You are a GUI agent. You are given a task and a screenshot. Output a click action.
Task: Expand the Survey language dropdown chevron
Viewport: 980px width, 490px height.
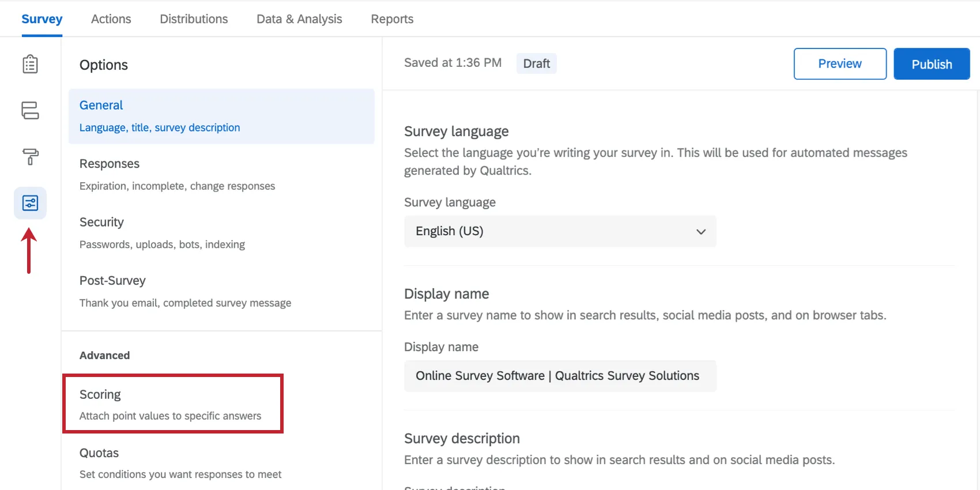click(x=700, y=232)
